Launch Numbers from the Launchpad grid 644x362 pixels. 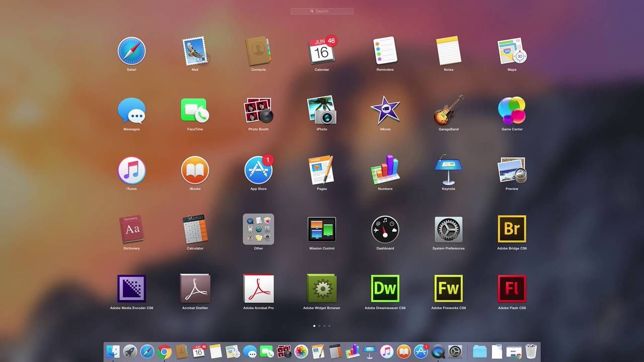click(x=385, y=170)
